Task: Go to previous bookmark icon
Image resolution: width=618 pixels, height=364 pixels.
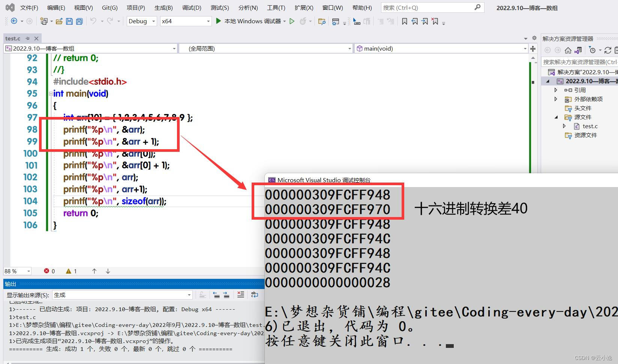Action: (x=415, y=21)
